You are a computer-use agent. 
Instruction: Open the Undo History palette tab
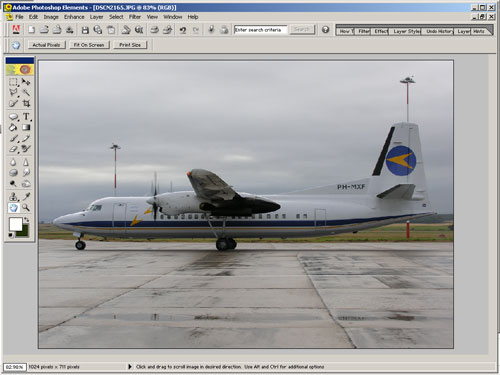click(x=438, y=31)
